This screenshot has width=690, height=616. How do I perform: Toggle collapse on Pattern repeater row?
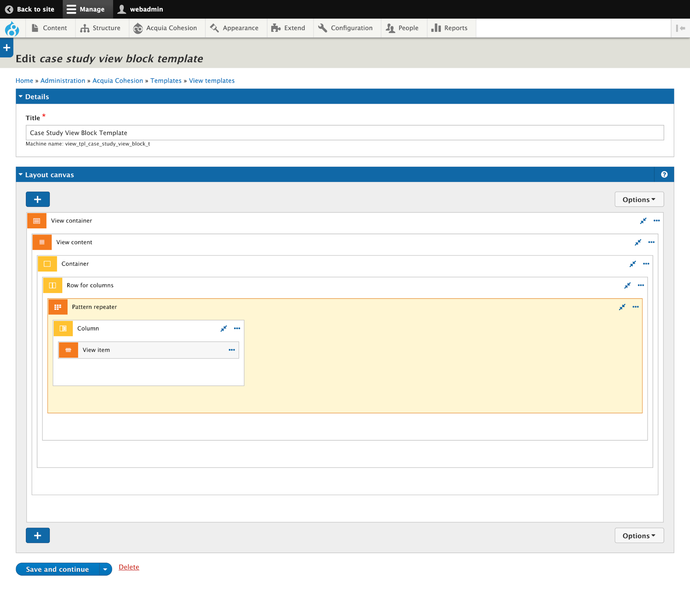622,307
